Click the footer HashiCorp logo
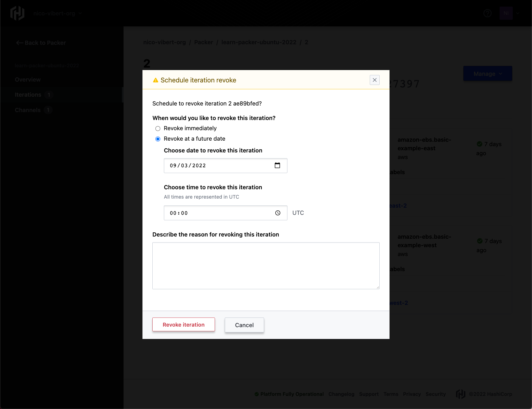This screenshot has height=409, width=532. coord(460,394)
